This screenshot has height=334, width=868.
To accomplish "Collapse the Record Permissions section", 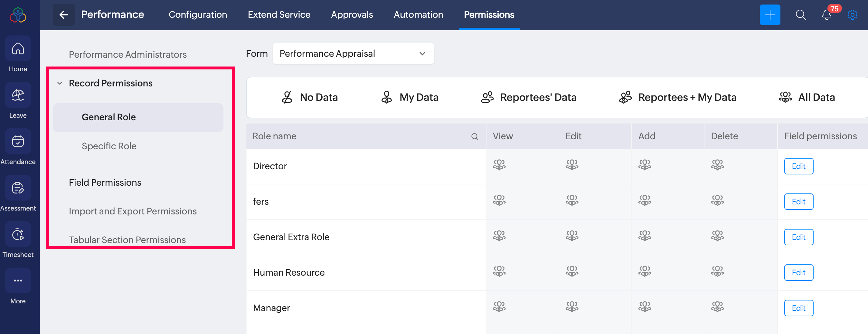I will click(x=60, y=83).
